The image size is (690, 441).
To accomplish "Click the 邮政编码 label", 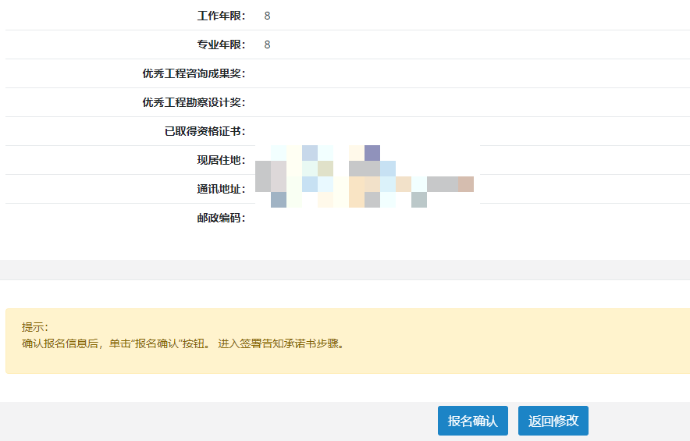I will click(x=221, y=218).
